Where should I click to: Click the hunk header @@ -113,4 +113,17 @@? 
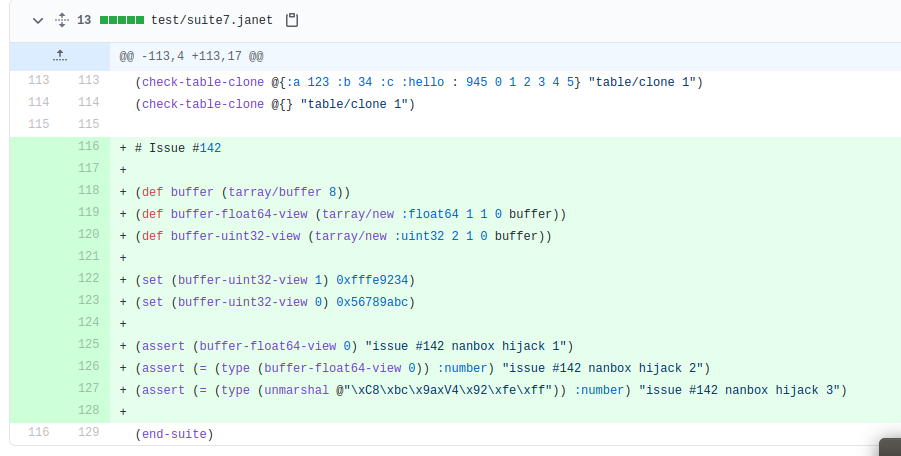[191, 57]
